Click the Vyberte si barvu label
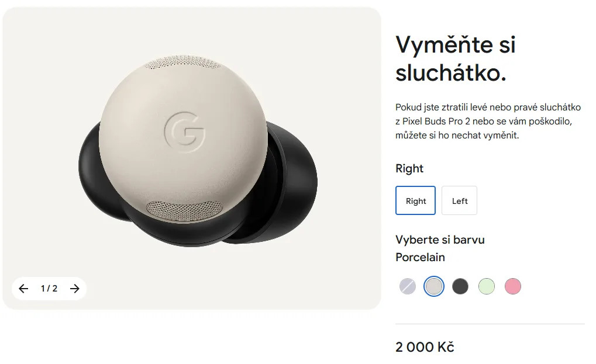Viewport: 596px width, 364px height. click(440, 240)
